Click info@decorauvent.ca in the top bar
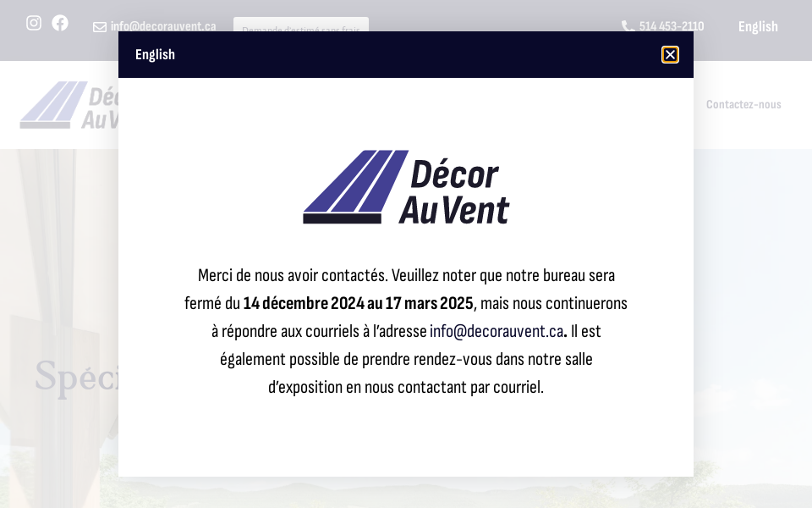This screenshot has height=508, width=812. click(162, 26)
